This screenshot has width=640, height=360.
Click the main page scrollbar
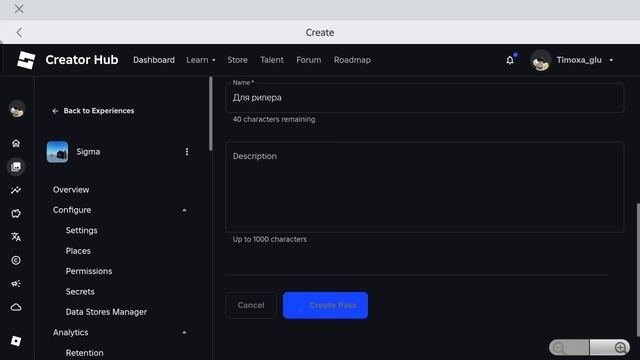tap(638, 269)
